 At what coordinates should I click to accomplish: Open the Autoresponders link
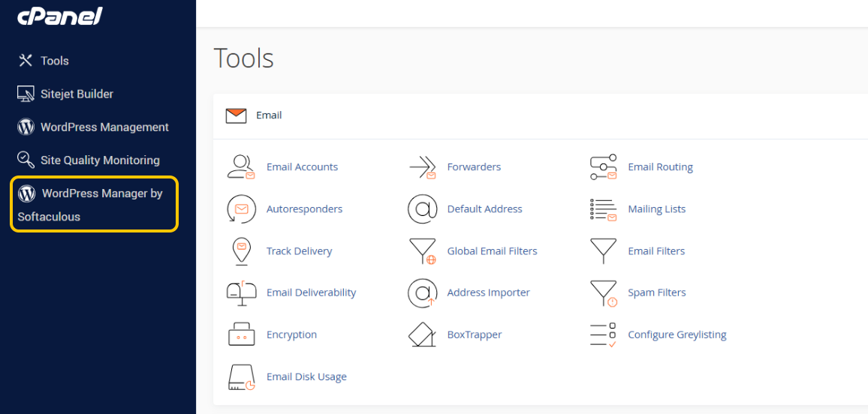pyautogui.click(x=304, y=209)
